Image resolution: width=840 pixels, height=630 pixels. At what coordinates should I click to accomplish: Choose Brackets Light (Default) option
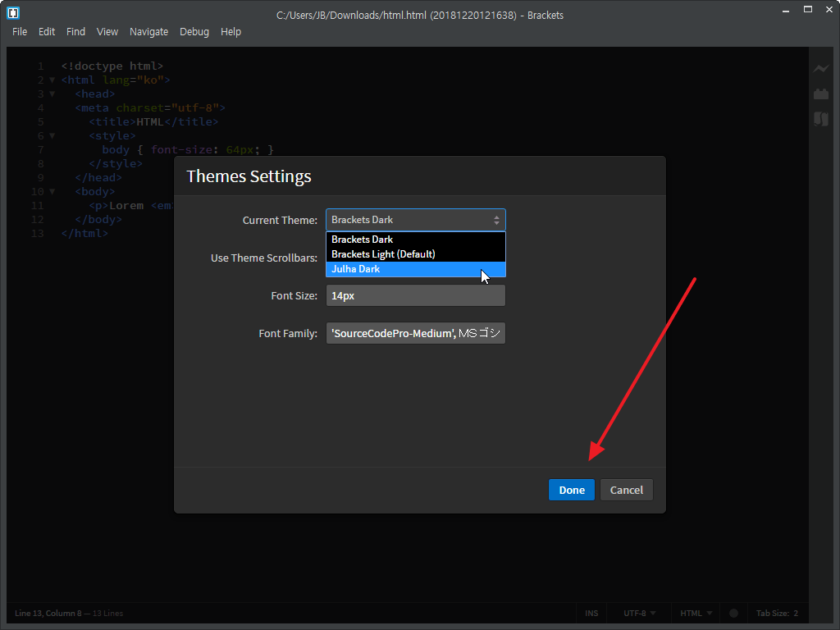click(416, 254)
